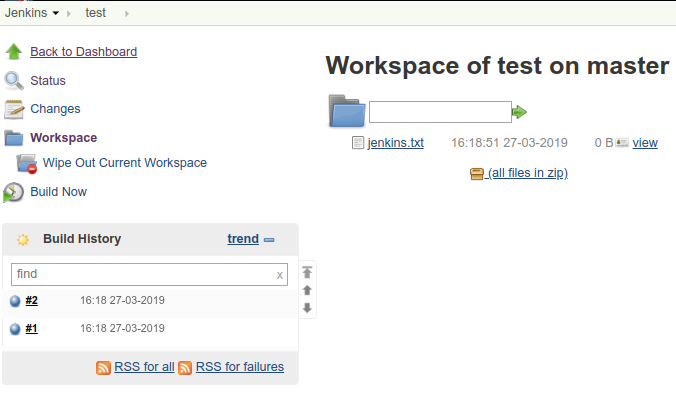
Task: Click the green go arrow next to path field
Action: pos(520,112)
